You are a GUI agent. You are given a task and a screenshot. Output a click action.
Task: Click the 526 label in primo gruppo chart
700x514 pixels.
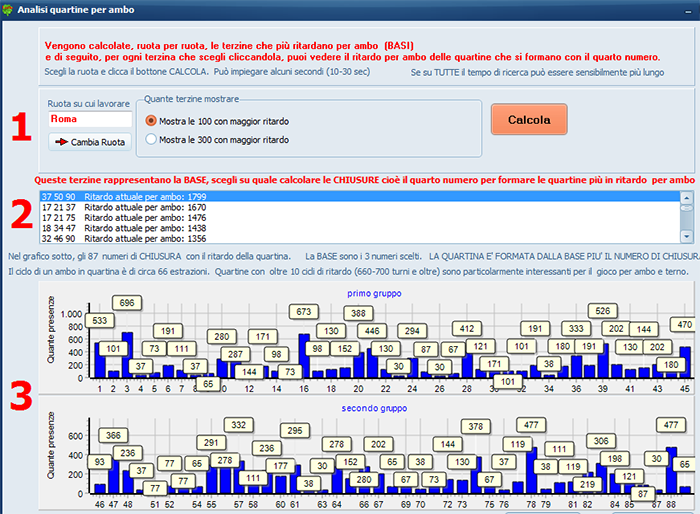click(x=603, y=311)
